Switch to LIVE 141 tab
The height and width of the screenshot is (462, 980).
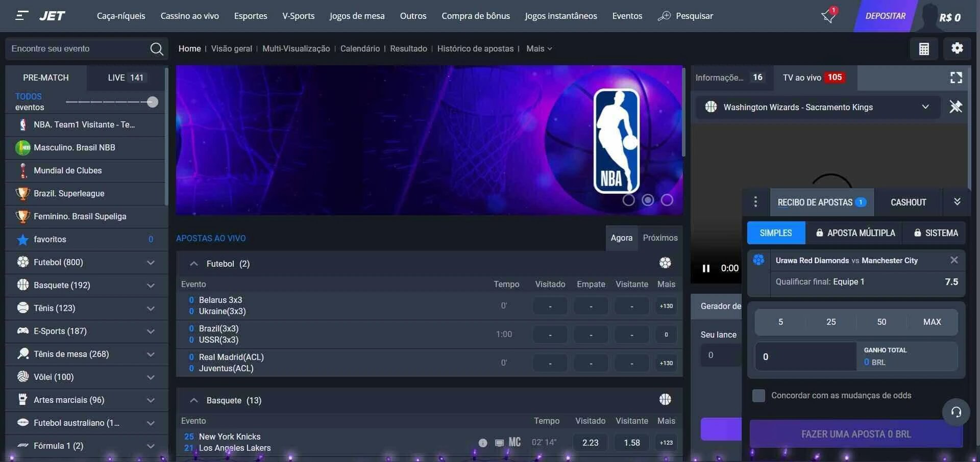(126, 78)
